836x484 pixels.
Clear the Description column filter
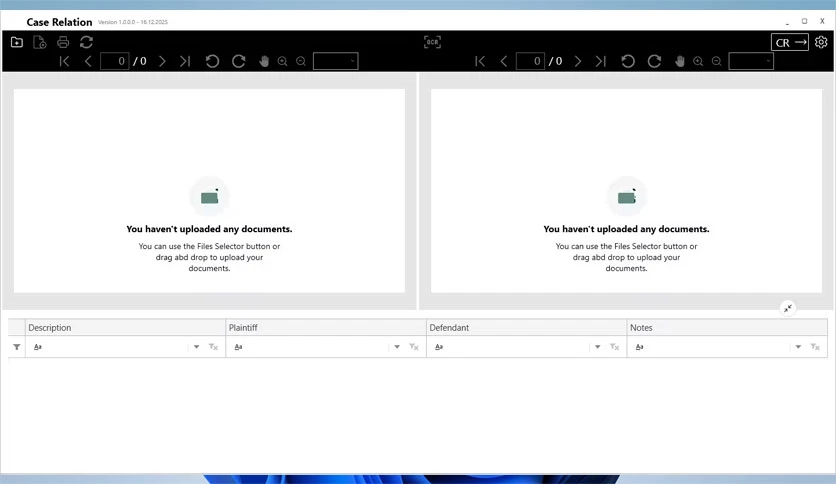click(x=213, y=347)
